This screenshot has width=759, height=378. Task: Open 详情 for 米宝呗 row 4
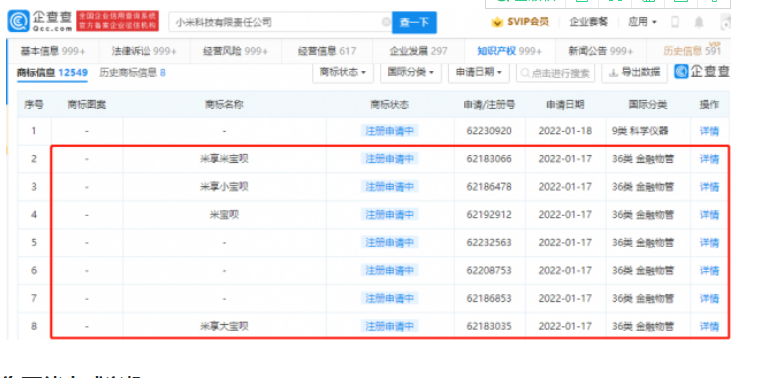(x=709, y=214)
